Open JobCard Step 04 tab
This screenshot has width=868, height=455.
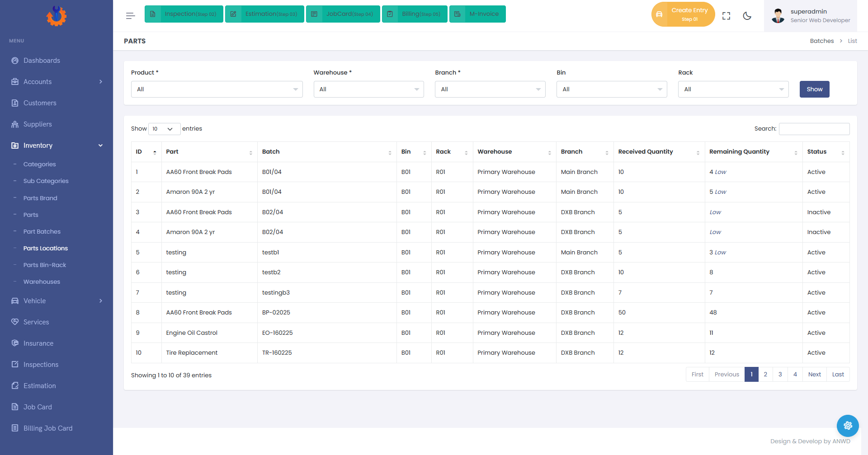pyautogui.click(x=343, y=14)
